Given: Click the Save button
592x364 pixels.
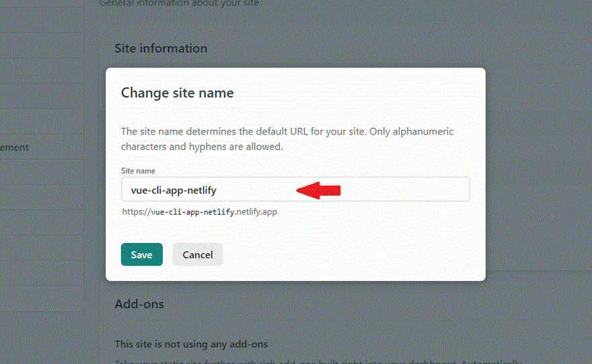Looking at the screenshot, I should click(x=141, y=254).
